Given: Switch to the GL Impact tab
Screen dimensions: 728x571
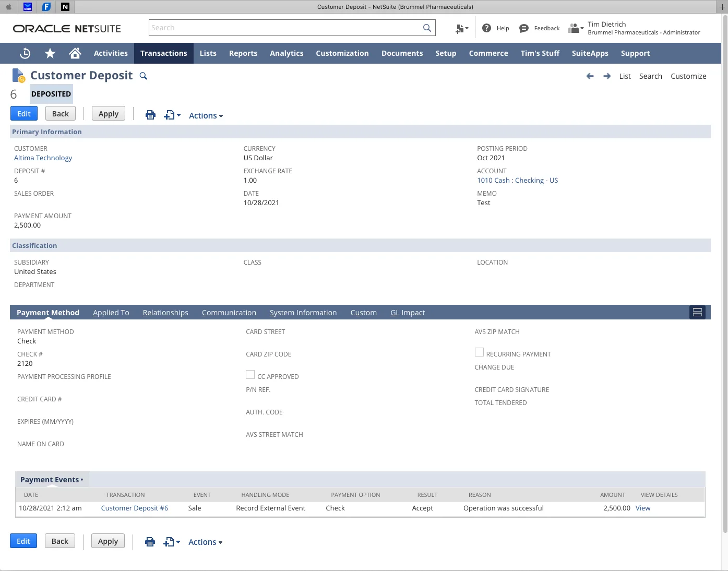Looking at the screenshot, I should [x=408, y=313].
